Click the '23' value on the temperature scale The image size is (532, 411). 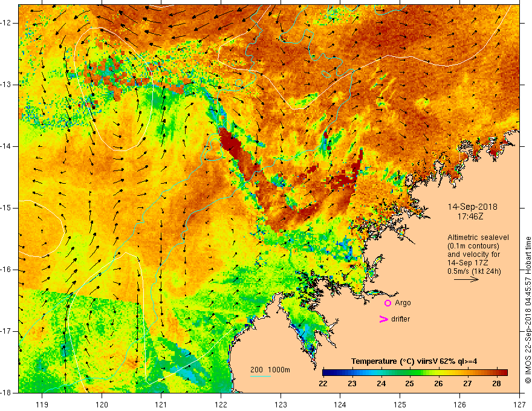click(352, 384)
